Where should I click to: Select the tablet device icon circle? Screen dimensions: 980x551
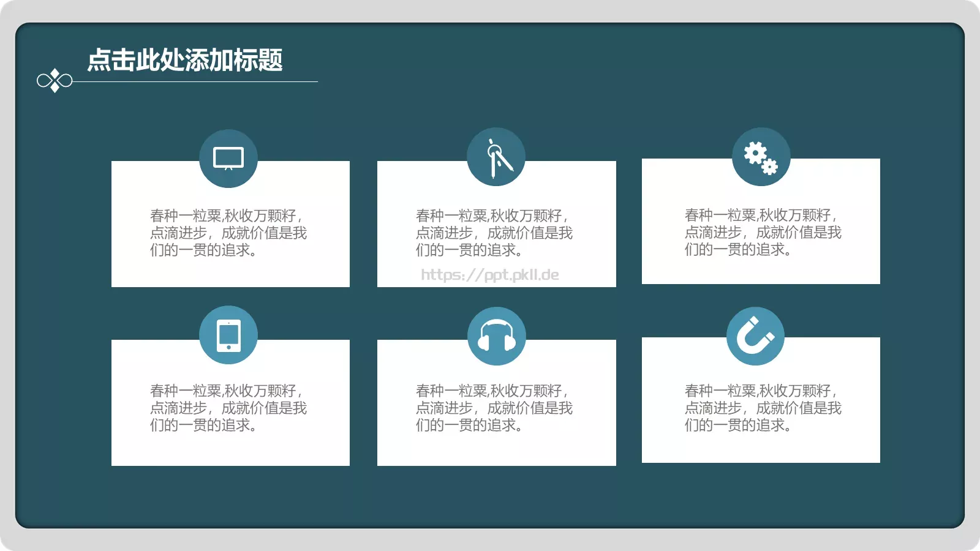tap(228, 335)
